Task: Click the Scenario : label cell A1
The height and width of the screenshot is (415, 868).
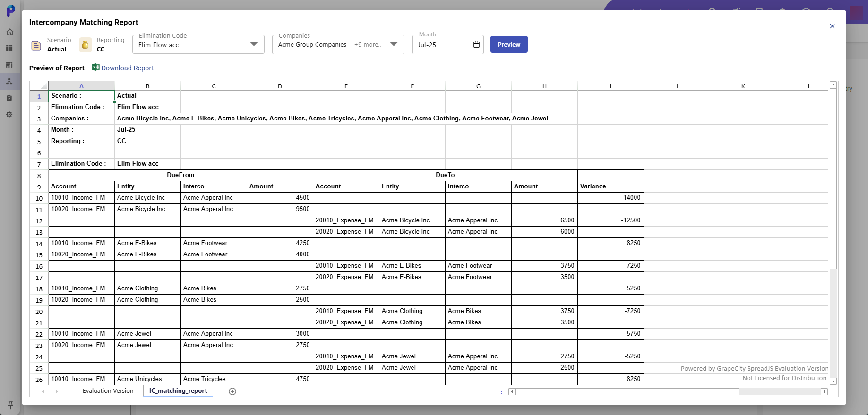Action: [x=81, y=96]
